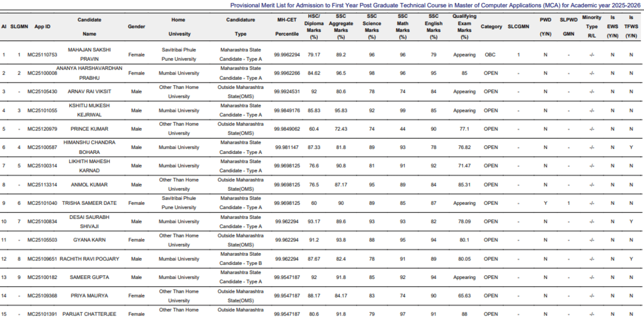Screen dimensions: 644x317
Task: Select App ID MC25113314
Action: (x=42, y=185)
